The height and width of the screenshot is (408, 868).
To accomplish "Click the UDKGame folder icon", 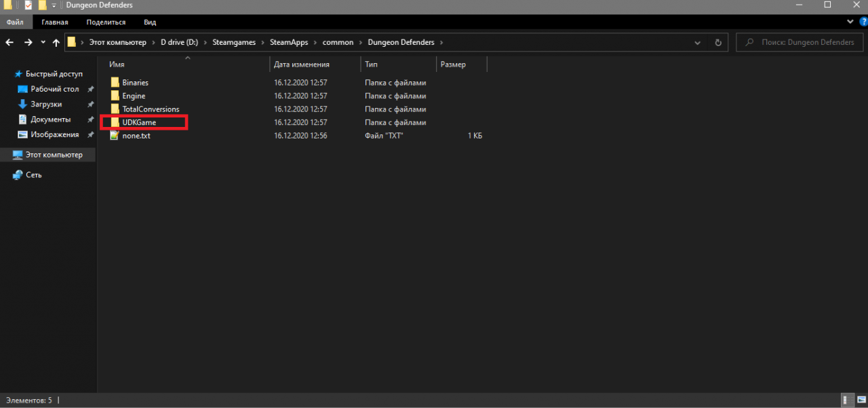I will point(115,122).
